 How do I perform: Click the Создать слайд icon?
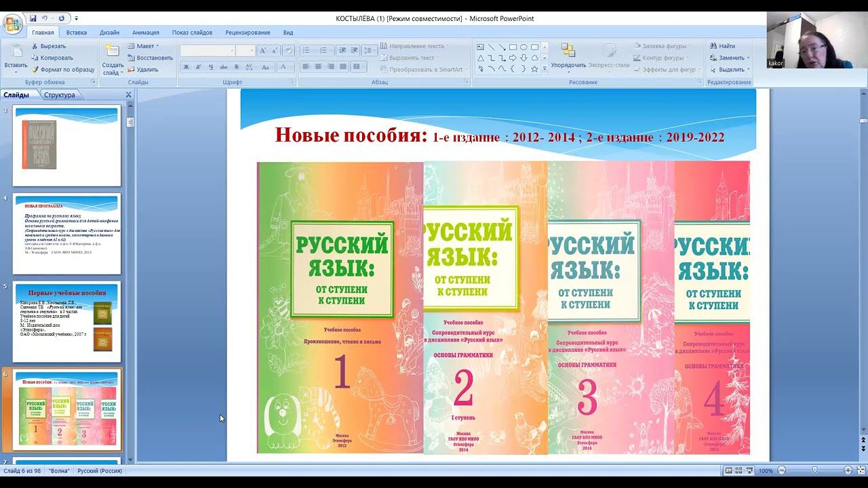[113, 51]
